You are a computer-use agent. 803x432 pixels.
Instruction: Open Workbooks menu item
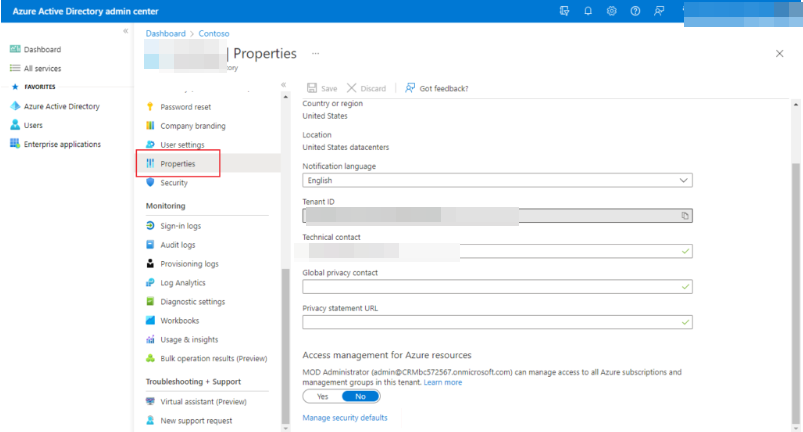tap(179, 320)
